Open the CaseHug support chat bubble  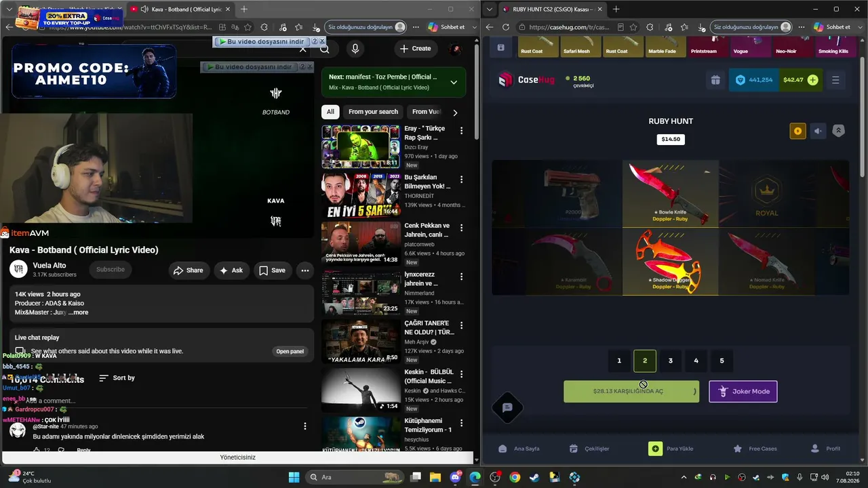[507, 407]
